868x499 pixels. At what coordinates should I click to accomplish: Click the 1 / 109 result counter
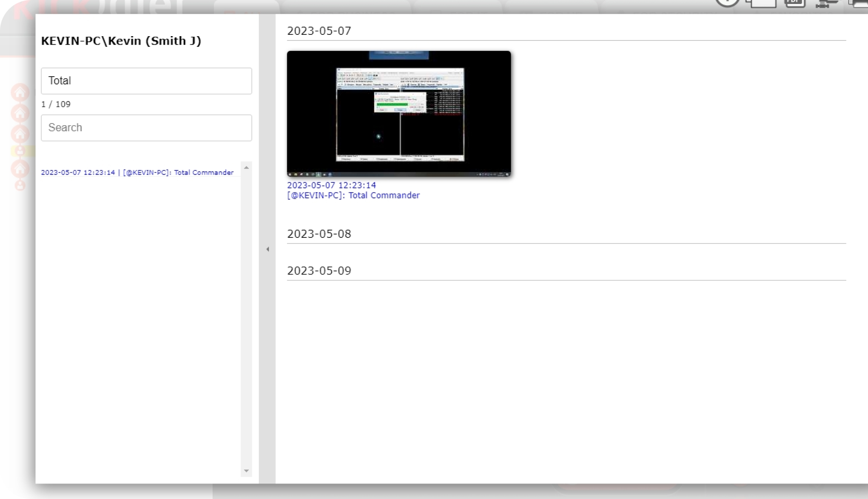pos(56,104)
